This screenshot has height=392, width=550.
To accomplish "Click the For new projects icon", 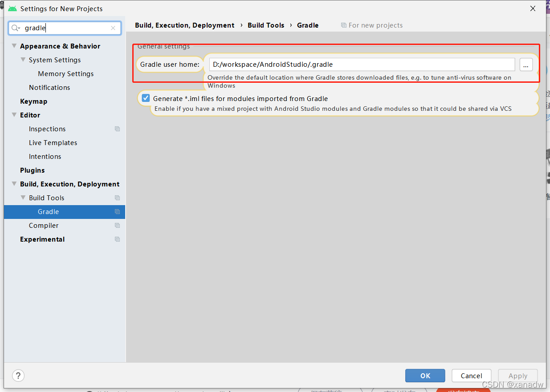I will 344,25.
